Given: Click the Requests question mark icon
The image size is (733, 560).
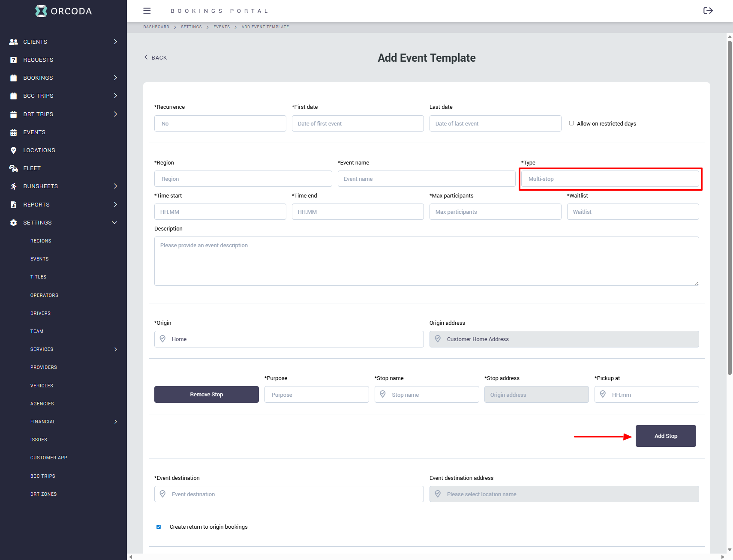Looking at the screenshot, I should [14, 60].
